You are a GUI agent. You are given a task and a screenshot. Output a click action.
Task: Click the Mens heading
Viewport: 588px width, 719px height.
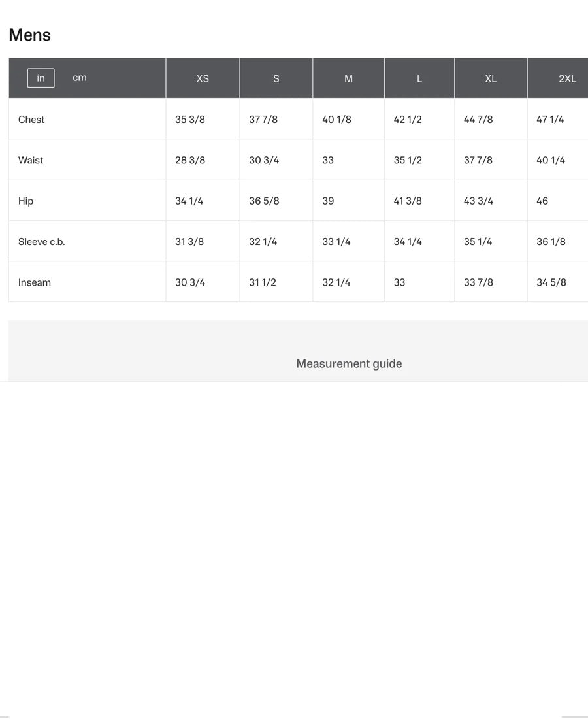[x=30, y=35]
